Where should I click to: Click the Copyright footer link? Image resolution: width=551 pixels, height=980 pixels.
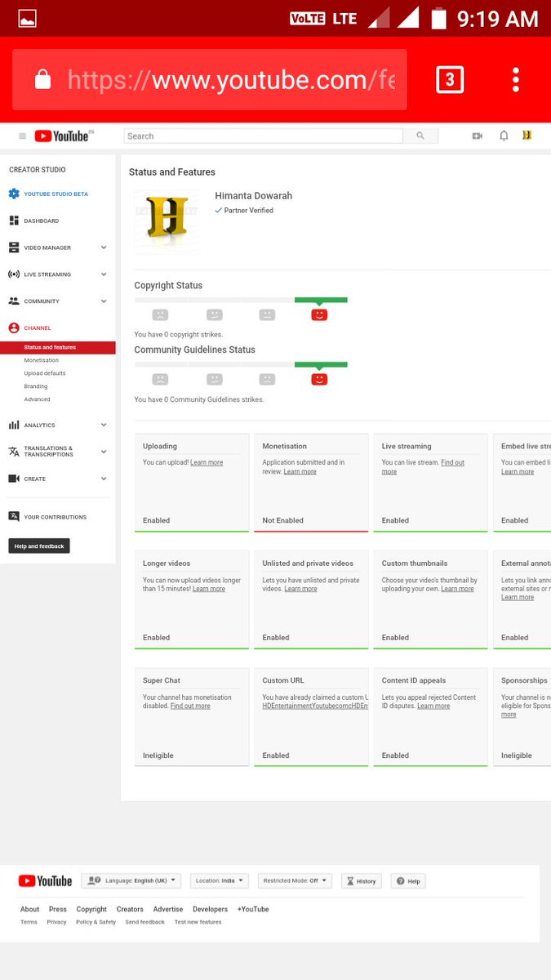91,909
